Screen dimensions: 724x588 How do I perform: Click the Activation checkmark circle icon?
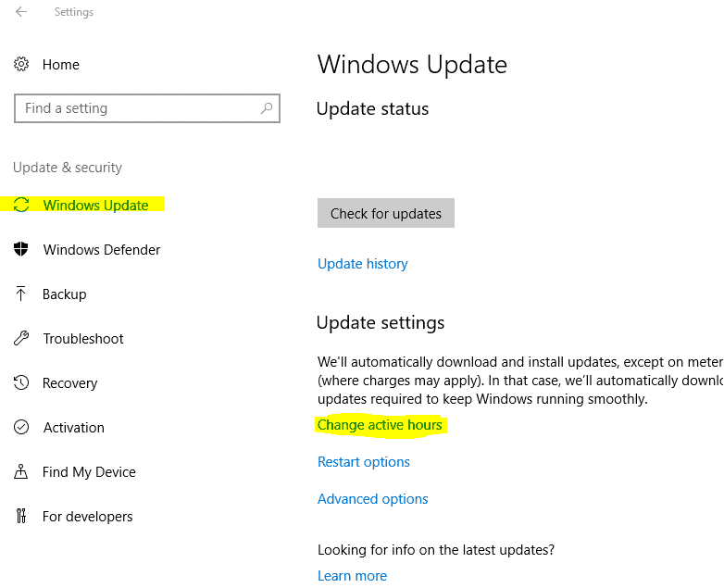tap(21, 427)
